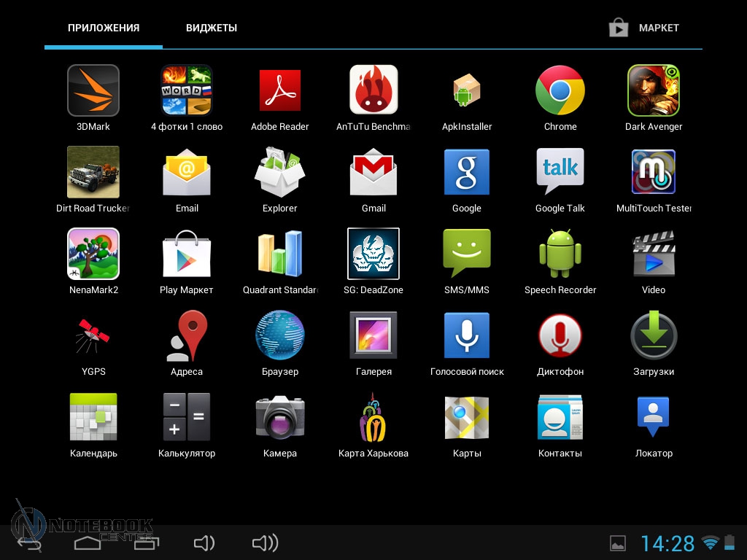Start the Dark Avenger game
Image resolution: width=747 pixels, height=560 pixels.
coord(654,90)
